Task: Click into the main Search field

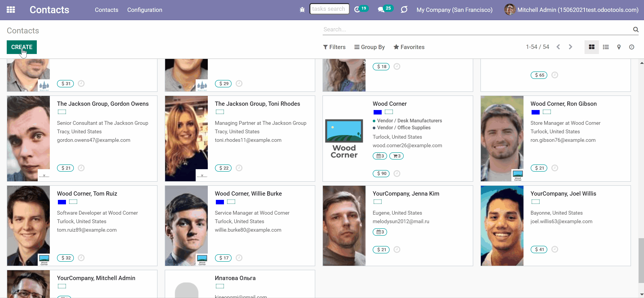Action: [x=477, y=29]
